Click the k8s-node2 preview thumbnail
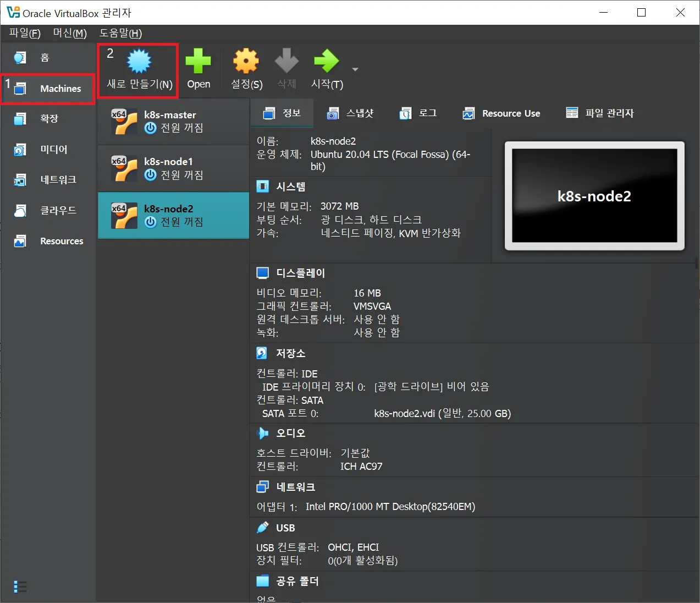The image size is (700, 603). pos(594,196)
